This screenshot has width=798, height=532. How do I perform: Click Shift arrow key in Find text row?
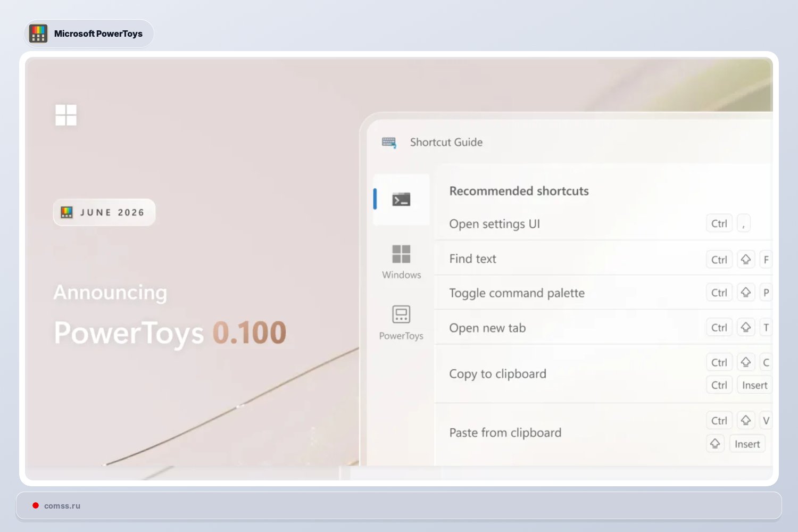[746, 259]
